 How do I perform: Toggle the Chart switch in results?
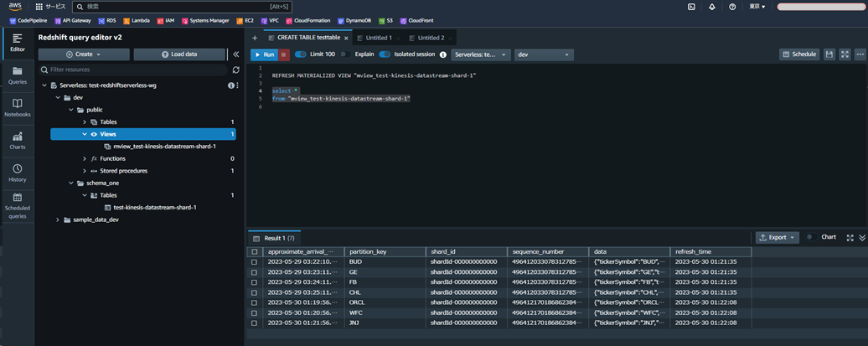coord(812,237)
